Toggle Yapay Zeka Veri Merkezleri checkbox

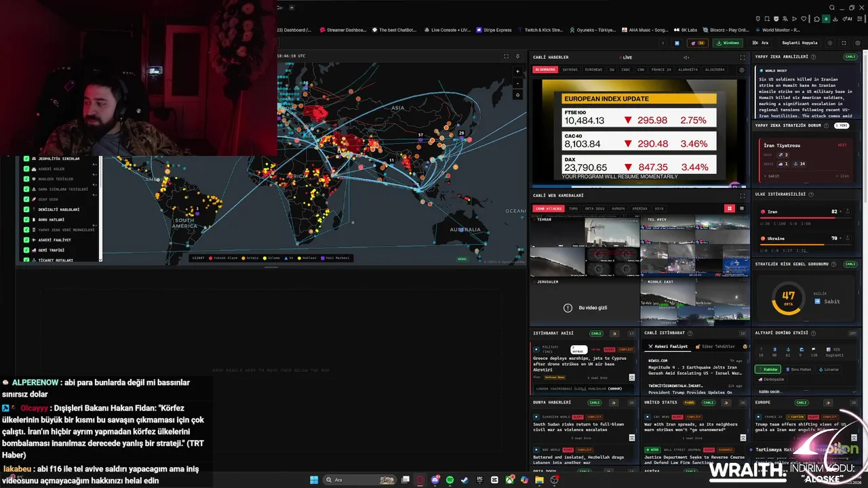(x=26, y=230)
